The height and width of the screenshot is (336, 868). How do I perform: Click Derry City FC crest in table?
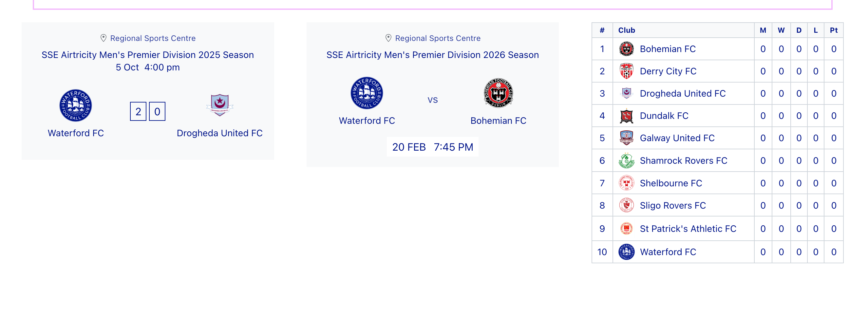click(626, 71)
